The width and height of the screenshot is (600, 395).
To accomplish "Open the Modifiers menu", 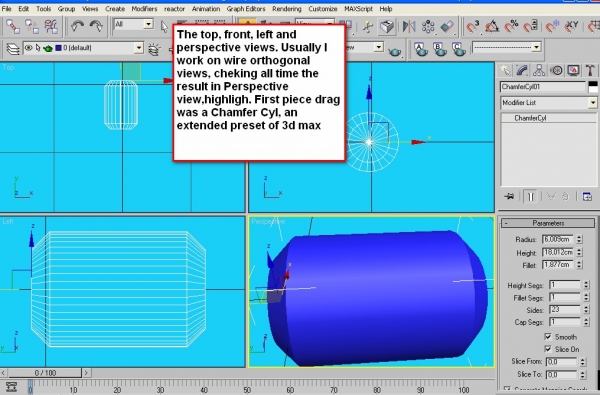I will [x=144, y=8].
